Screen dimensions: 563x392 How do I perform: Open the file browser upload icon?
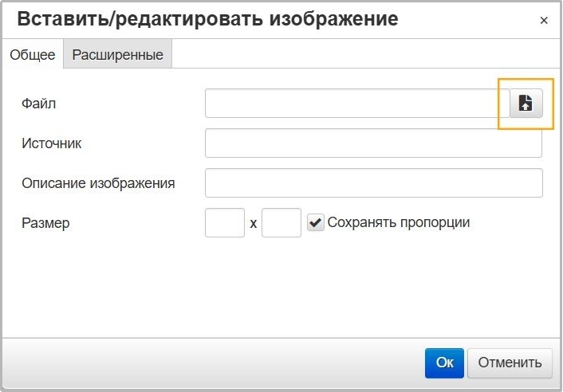[x=526, y=104]
